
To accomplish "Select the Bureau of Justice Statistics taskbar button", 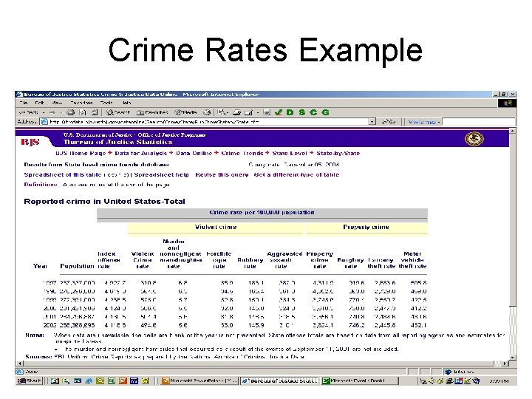I will (279, 381).
